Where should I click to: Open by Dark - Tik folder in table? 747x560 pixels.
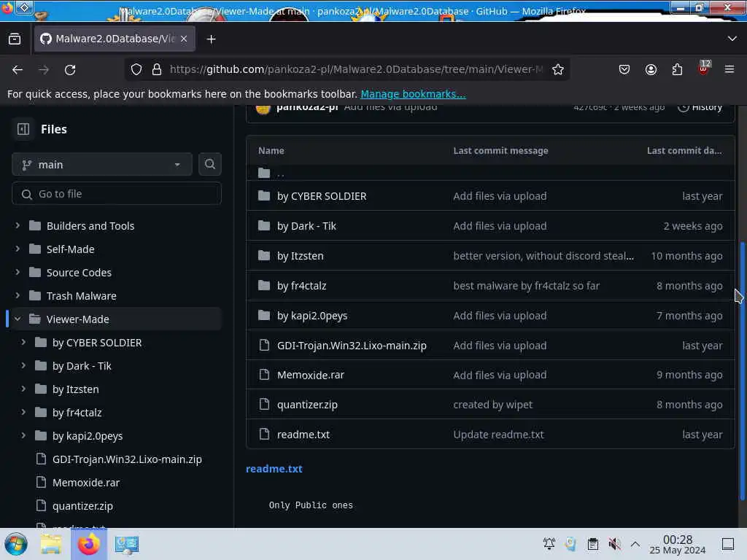coord(307,226)
